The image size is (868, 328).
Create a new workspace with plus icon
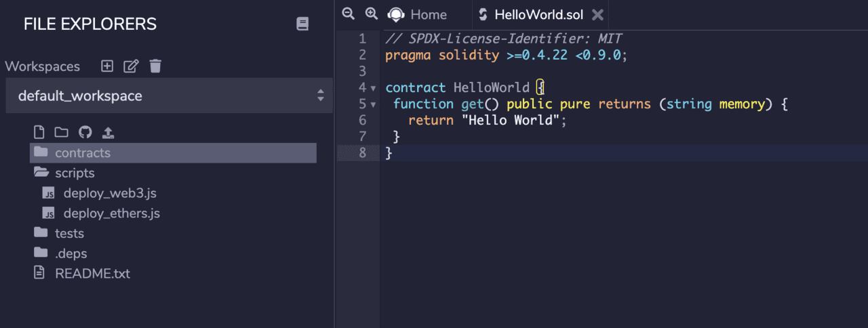click(107, 66)
